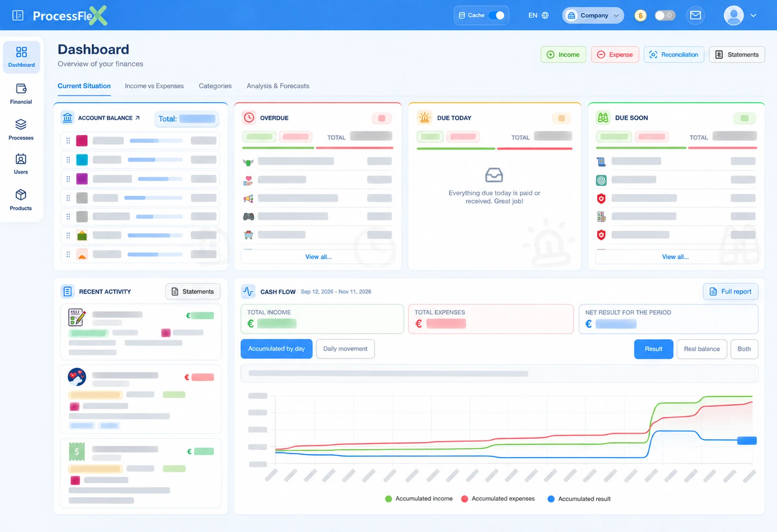This screenshot has height=532, width=777.
Task: Open Income vs Expenses tab
Action: (154, 86)
